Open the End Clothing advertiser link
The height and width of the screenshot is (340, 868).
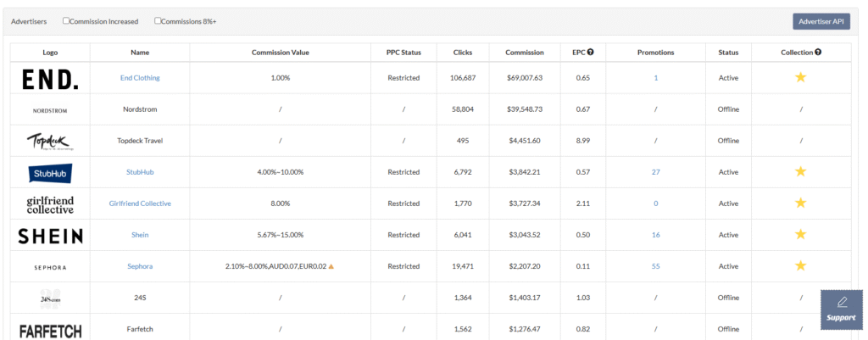(140, 77)
